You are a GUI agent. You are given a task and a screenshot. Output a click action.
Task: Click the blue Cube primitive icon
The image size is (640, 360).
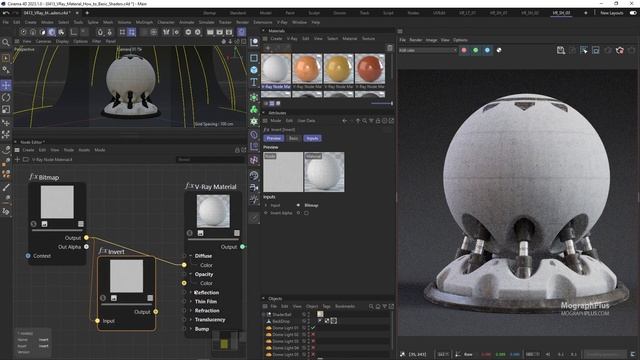254,70
